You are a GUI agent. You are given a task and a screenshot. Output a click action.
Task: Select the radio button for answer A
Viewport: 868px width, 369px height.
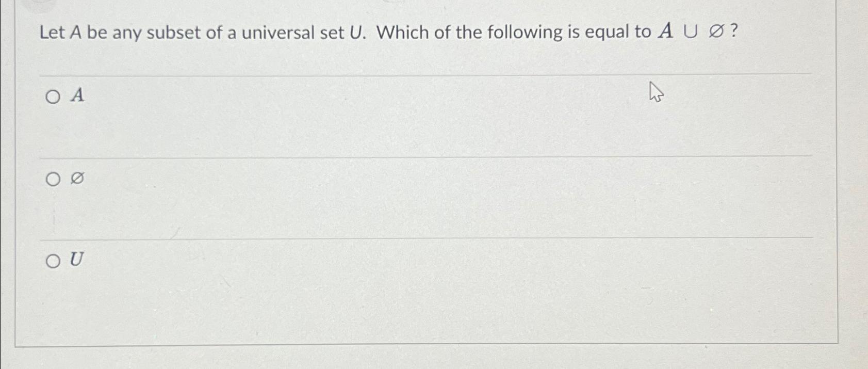pos(53,96)
